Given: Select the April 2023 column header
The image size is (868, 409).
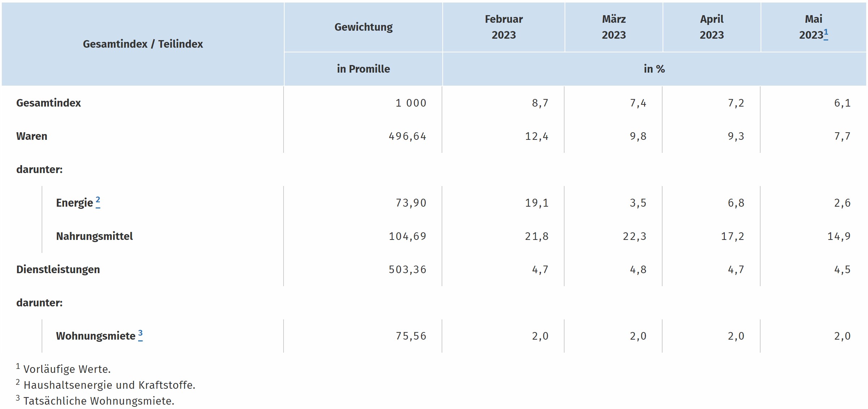Looking at the screenshot, I should click(x=712, y=27).
